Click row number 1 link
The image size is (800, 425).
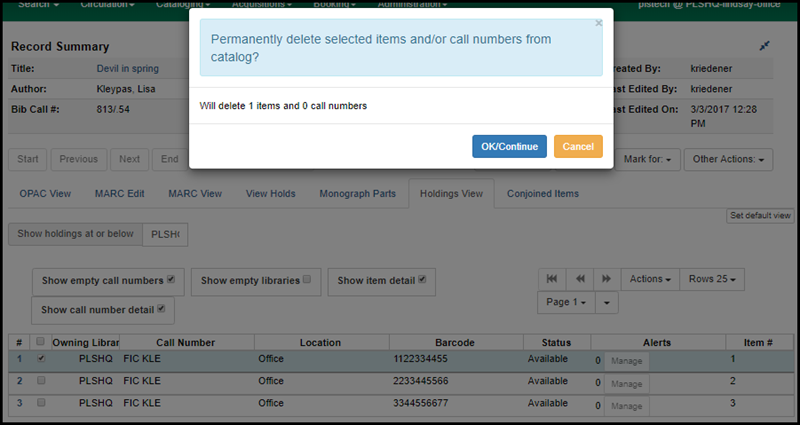19,359
